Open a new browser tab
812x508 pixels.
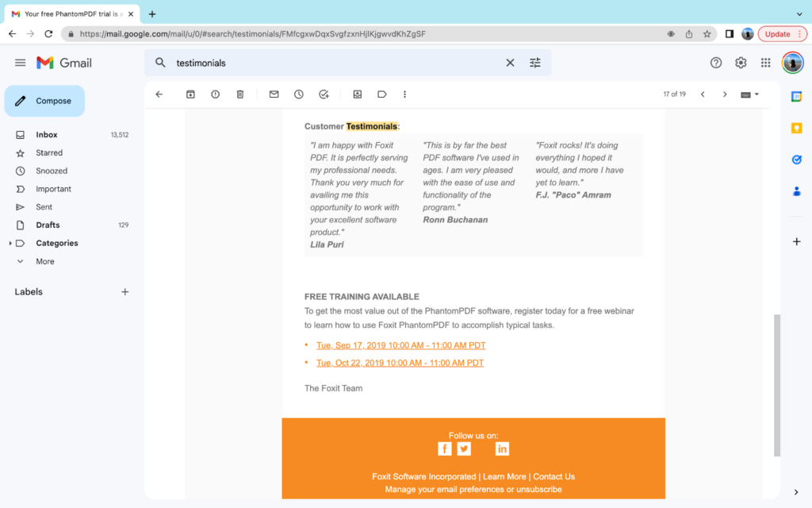point(151,14)
